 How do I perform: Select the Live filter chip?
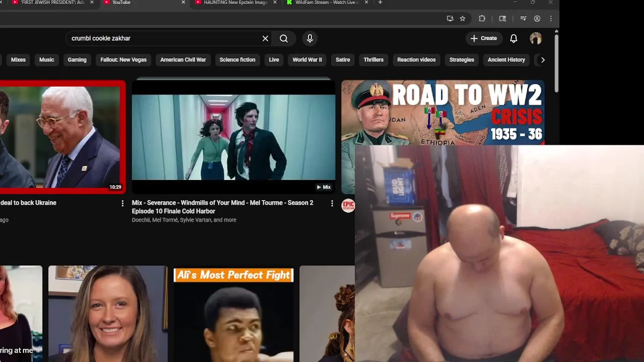point(274,60)
